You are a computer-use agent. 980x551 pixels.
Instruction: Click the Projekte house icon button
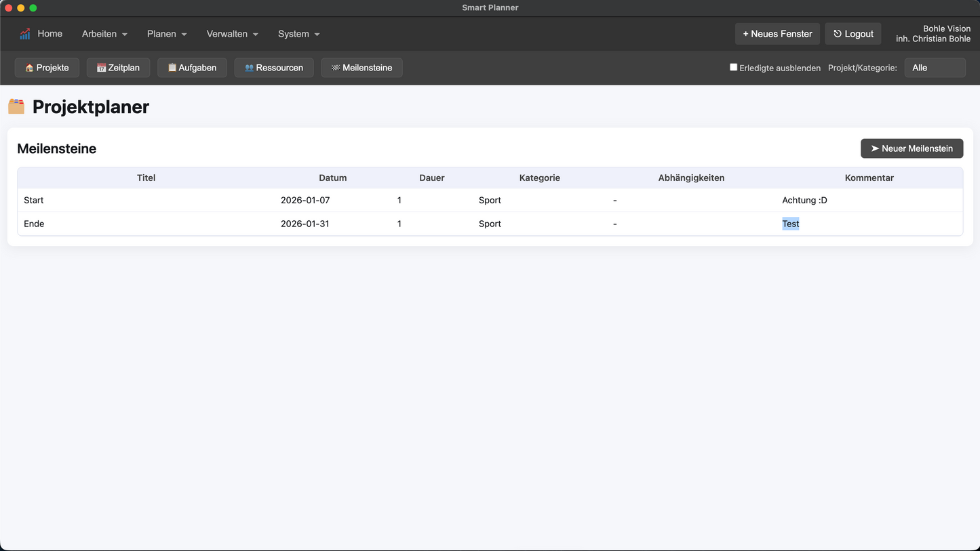coord(29,68)
